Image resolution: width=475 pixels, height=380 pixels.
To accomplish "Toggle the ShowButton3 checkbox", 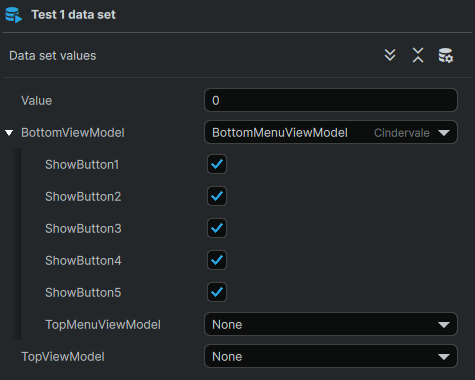I will (217, 228).
